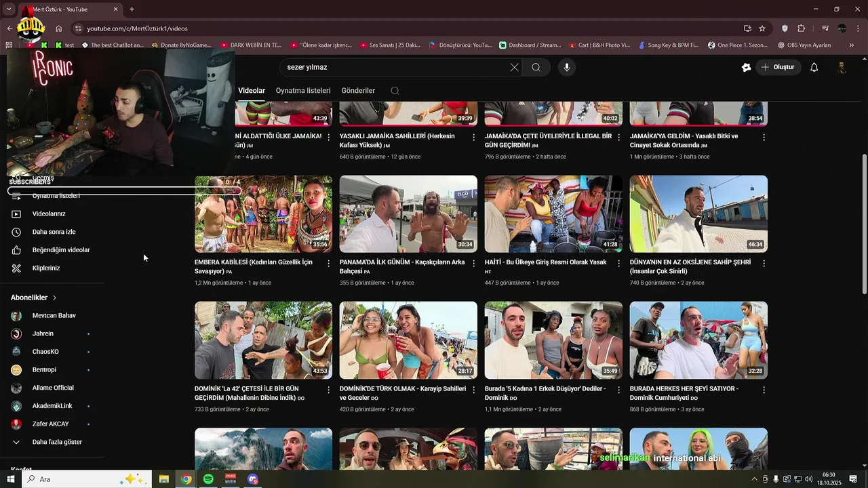Image resolution: width=868 pixels, height=488 pixels.
Task: Open the Chrome extensions puzzle icon
Action: point(802,28)
